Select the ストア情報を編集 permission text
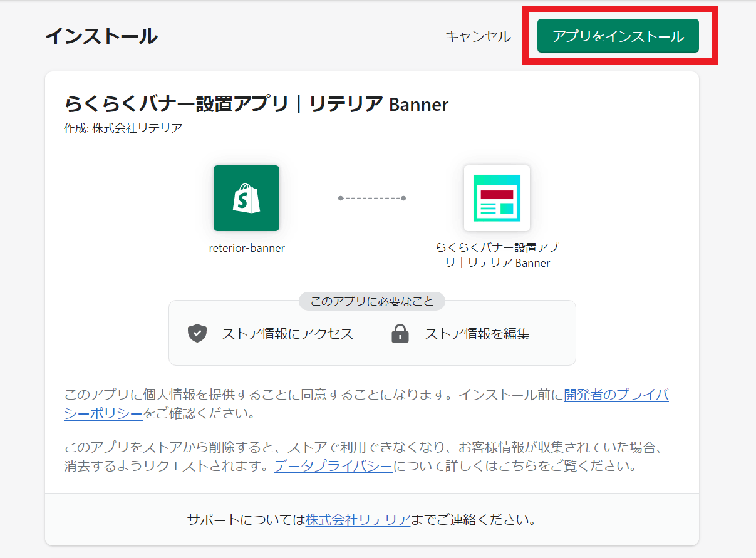756x558 pixels. click(477, 334)
